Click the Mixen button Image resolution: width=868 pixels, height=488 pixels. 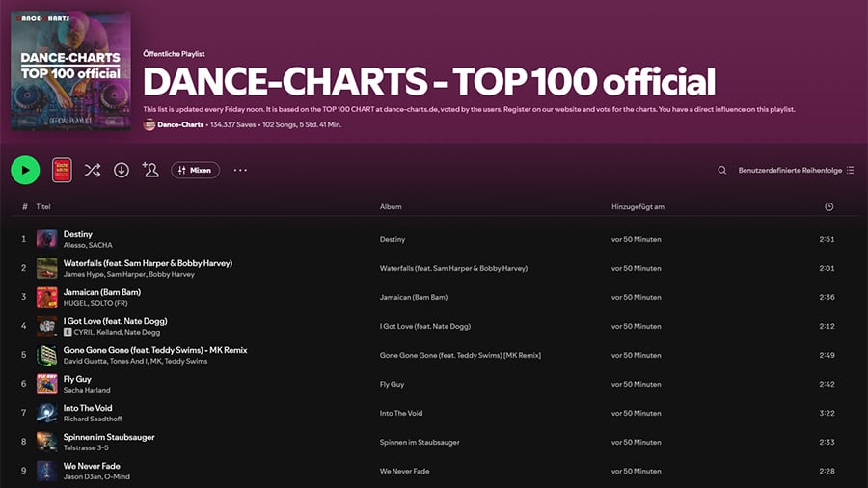[195, 171]
